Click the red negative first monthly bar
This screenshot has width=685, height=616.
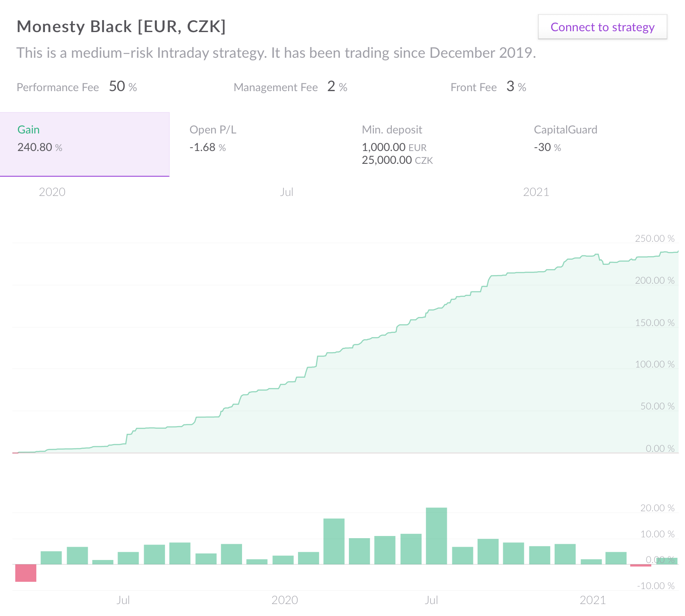pyautogui.click(x=26, y=573)
